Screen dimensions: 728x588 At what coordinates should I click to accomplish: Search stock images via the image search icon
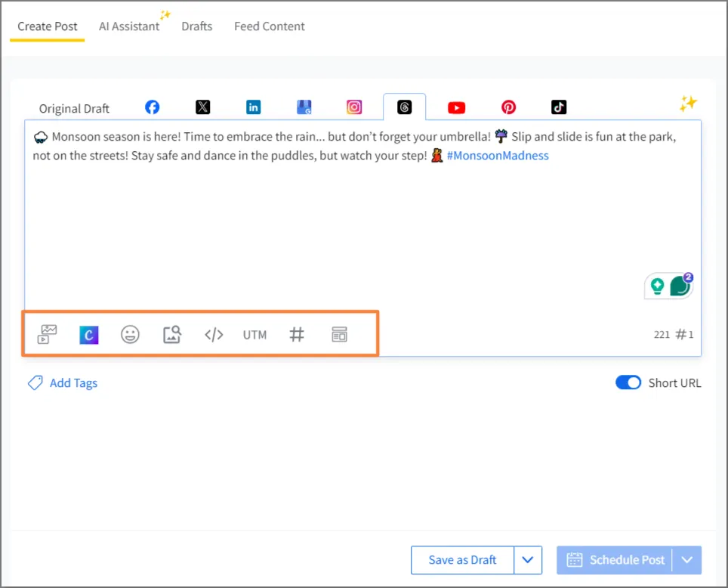[171, 334]
